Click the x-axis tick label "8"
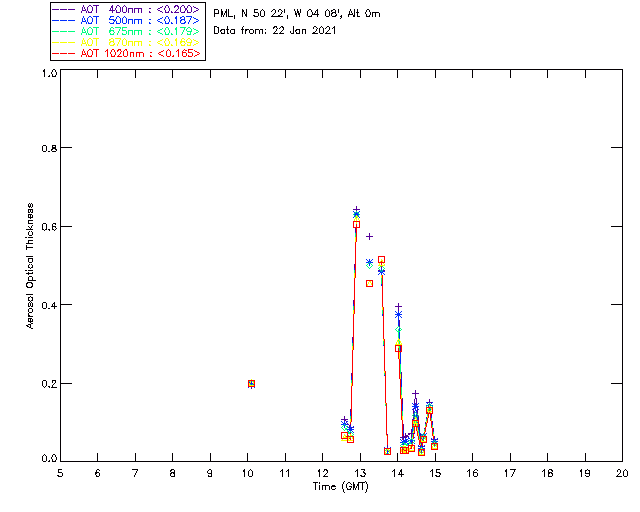 point(173,473)
